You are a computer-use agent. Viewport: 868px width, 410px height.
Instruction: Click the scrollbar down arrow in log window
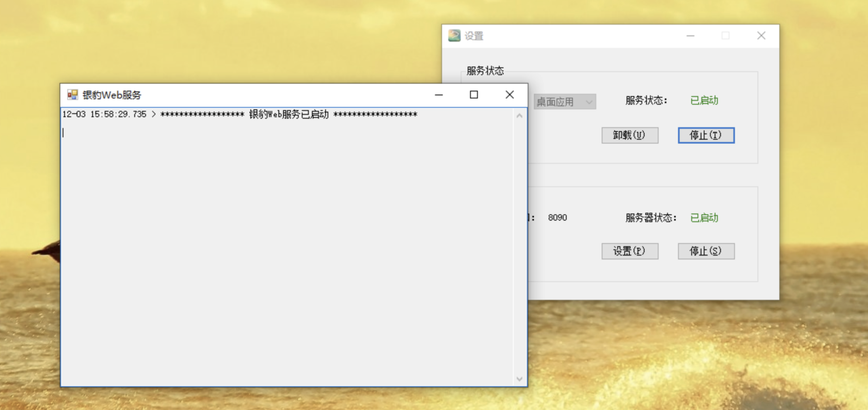click(x=519, y=378)
